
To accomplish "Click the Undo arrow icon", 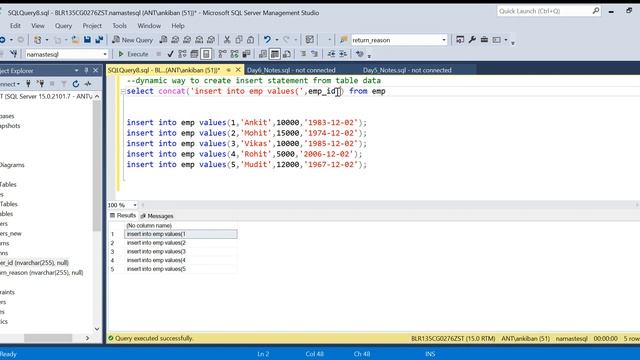I will 267,40.
